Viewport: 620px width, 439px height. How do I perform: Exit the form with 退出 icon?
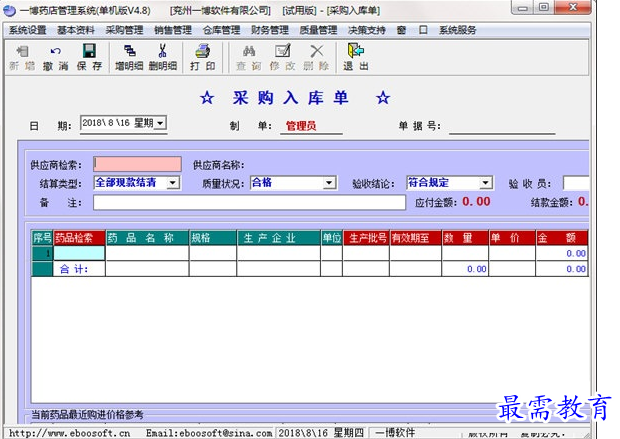tap(355, 58)
